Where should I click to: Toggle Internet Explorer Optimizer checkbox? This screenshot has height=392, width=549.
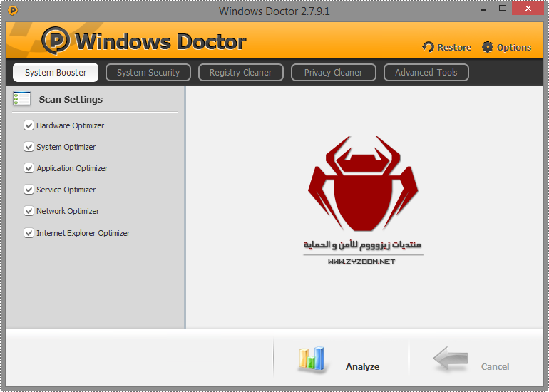(29, 233)
